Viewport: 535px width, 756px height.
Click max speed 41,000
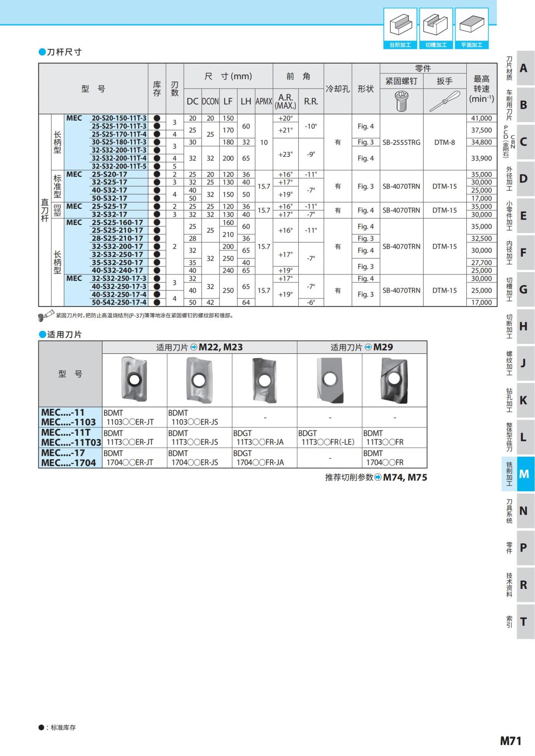coord(481,118)
